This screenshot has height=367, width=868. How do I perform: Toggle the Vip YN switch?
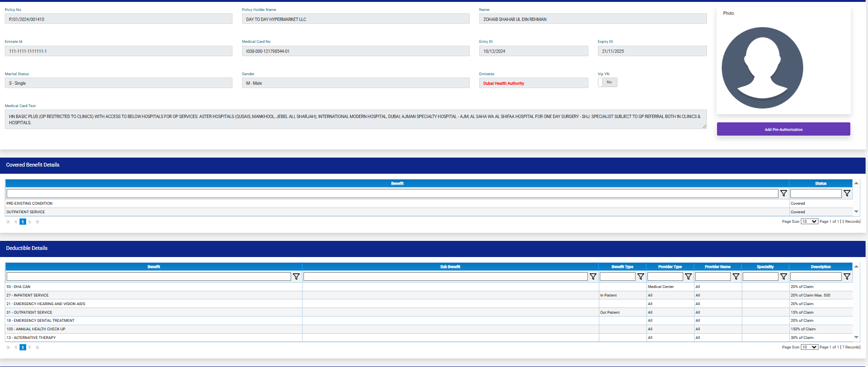pyautogui.click(x=607, y=82)
